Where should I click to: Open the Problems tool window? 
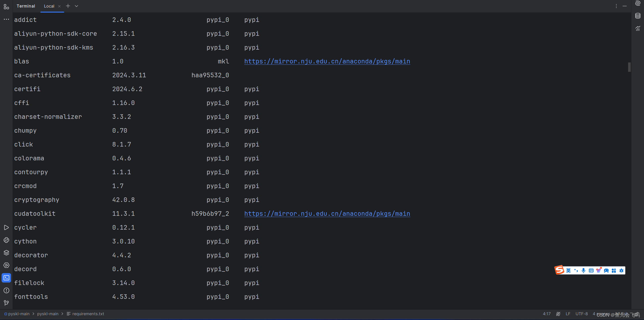6,291
